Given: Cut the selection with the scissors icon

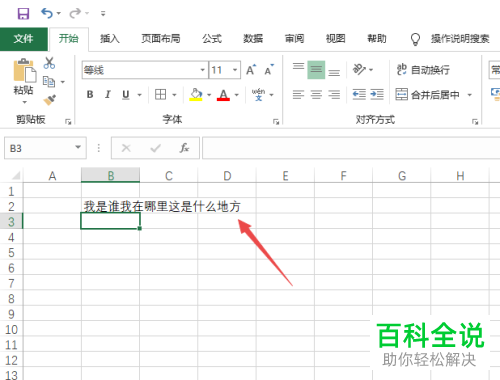Looking at the screenshot, I should pyautogui.click(x=49, y=63).
